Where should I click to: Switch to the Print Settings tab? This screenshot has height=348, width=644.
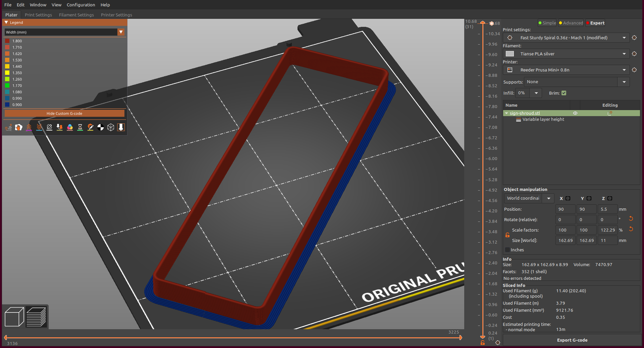click(x=38, y=15)
